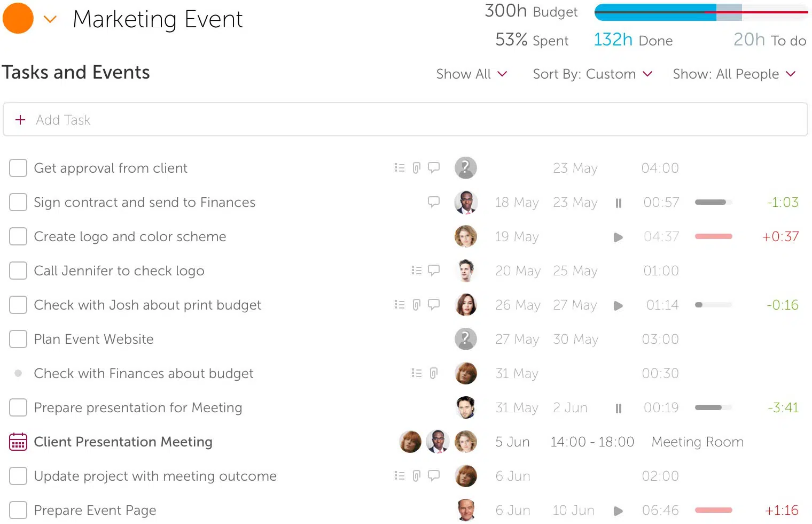Pause timer on Sign contract task
812x524 pixels.
coord(618,203)
